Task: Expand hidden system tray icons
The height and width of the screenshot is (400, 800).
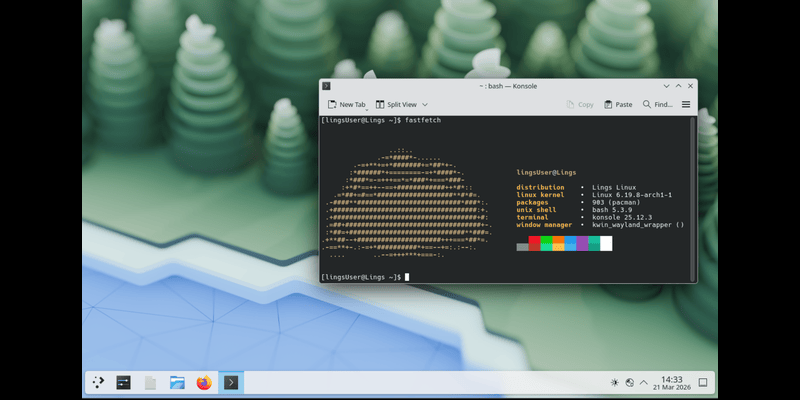Action: point(644,382)
